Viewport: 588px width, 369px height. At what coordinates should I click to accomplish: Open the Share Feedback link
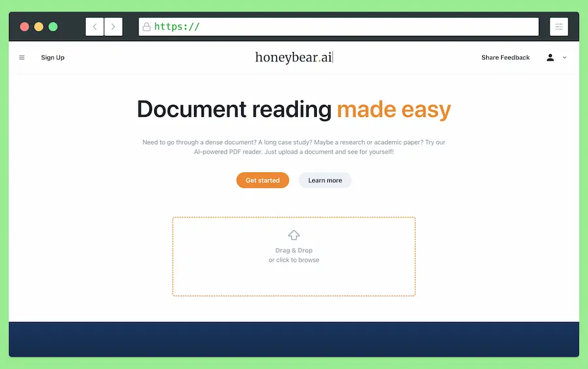(x=506, y=57)
